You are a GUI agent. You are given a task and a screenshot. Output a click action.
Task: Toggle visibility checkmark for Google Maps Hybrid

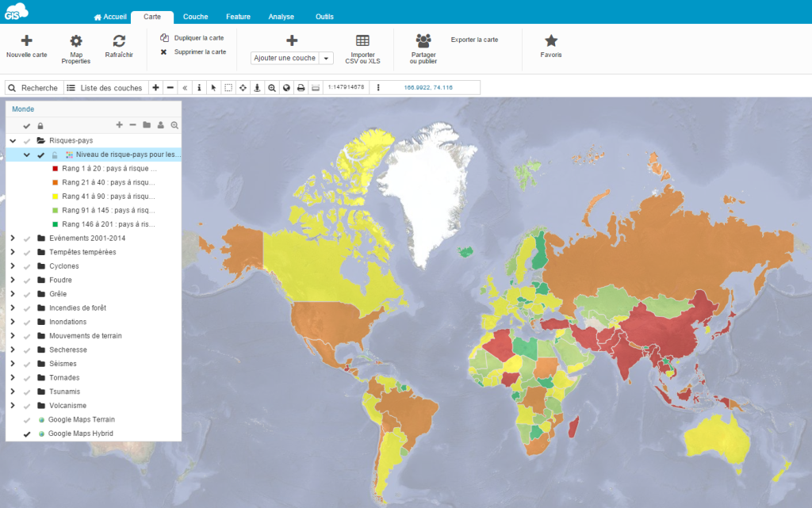pyautogui.click(x=27, y=434)
